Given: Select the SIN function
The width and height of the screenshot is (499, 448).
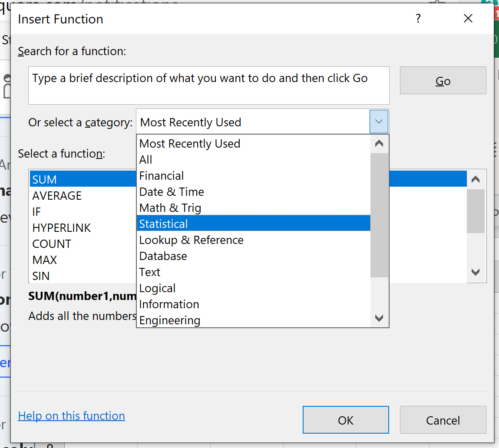Looking at the screenshot, I should [x=41, y=276].
